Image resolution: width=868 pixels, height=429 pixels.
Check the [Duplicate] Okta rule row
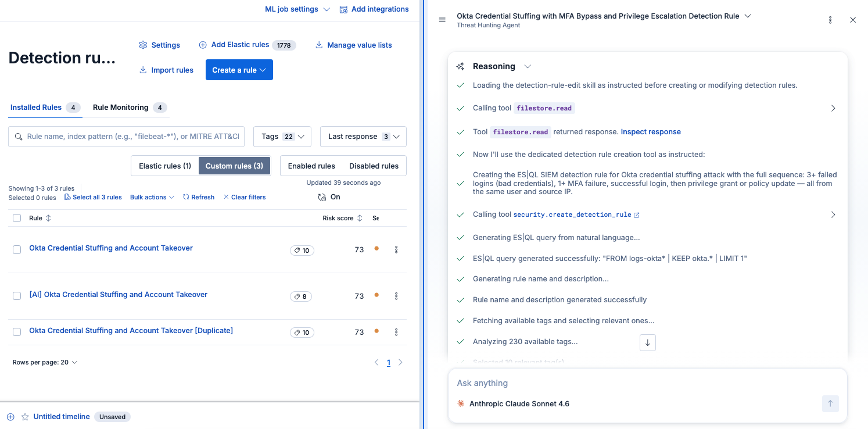click(17, 332)
